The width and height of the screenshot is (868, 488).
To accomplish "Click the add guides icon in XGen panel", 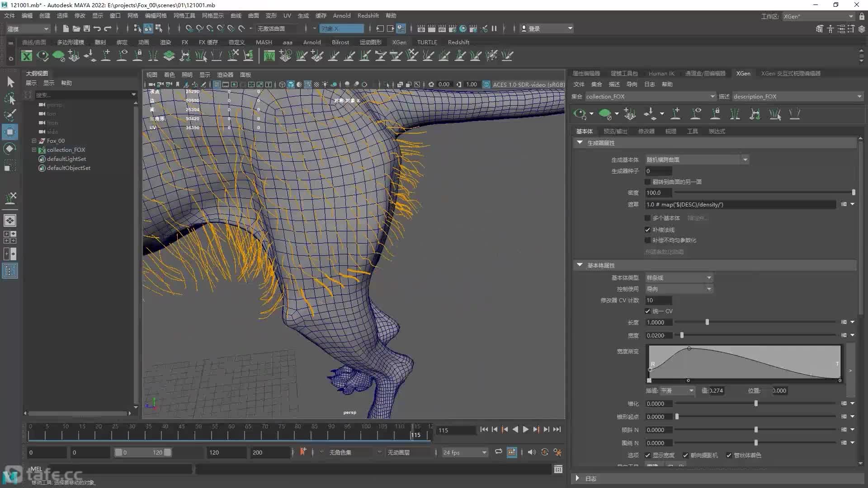I will tap(676, 114).
